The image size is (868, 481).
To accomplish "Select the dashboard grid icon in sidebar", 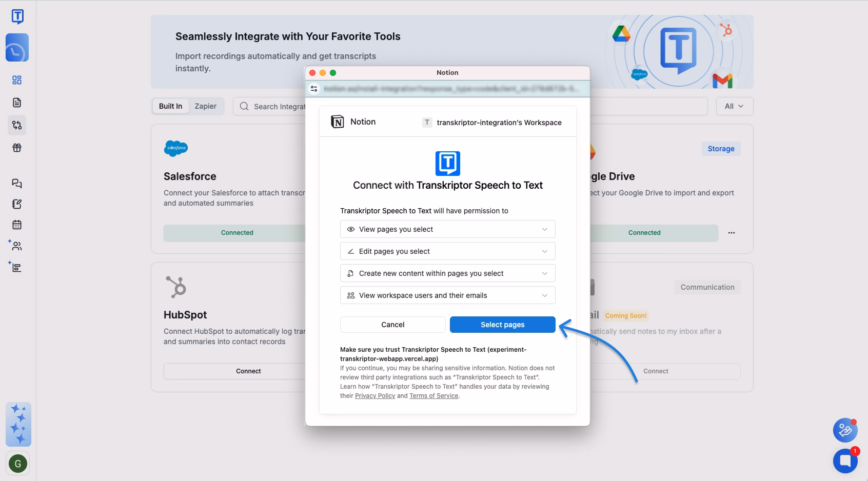I will [17, 80].
